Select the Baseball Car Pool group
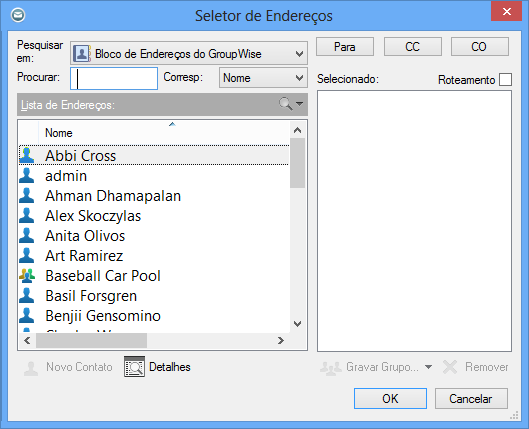The image size is (529, 429). [x=154, y=276]
